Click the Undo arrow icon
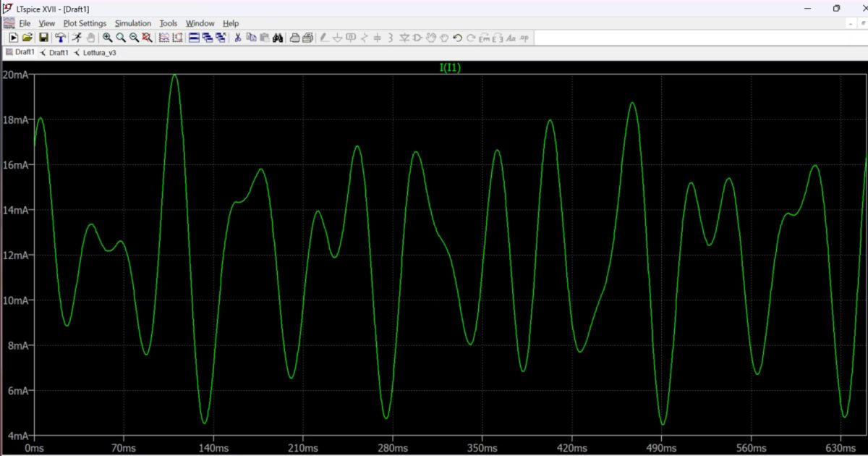The height and width of the screenshot is (456, 868). coord(457,37)
